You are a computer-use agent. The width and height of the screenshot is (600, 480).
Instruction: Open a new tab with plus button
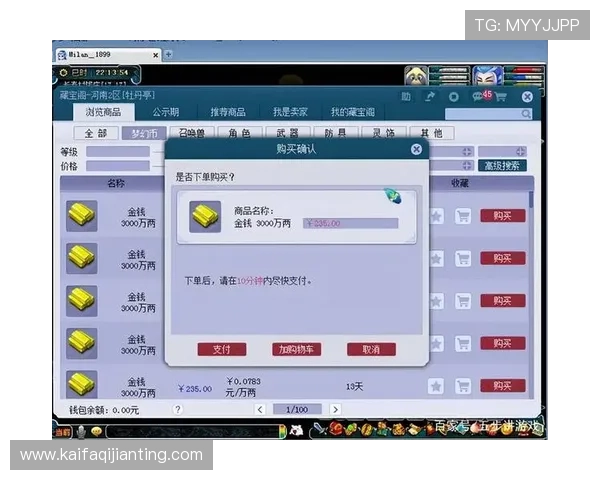pos(168,54)
